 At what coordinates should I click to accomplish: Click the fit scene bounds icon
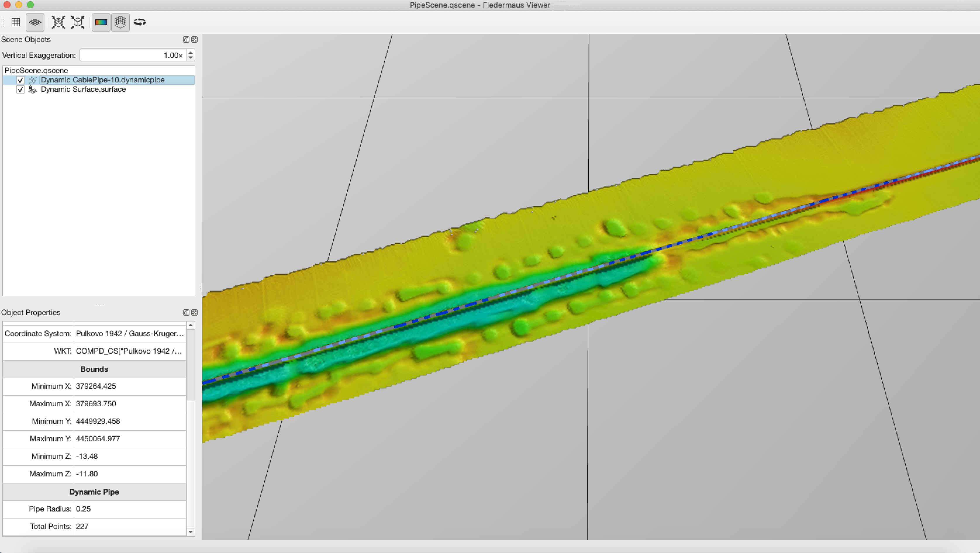click(58, 22)
